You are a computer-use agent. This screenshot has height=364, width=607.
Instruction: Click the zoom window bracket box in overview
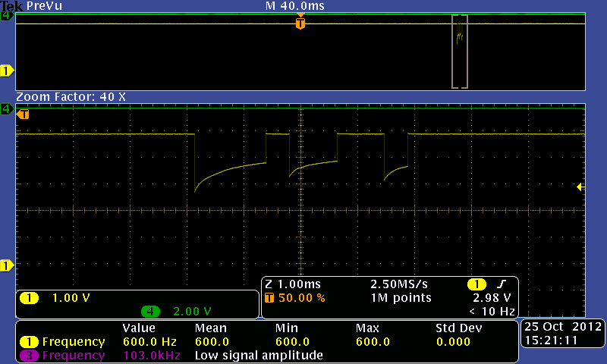click(460, 52)
